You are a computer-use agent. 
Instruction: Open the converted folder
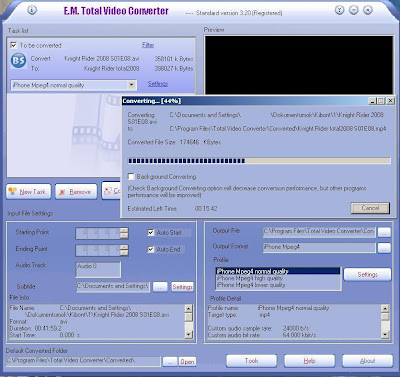(x=187, y=361)
